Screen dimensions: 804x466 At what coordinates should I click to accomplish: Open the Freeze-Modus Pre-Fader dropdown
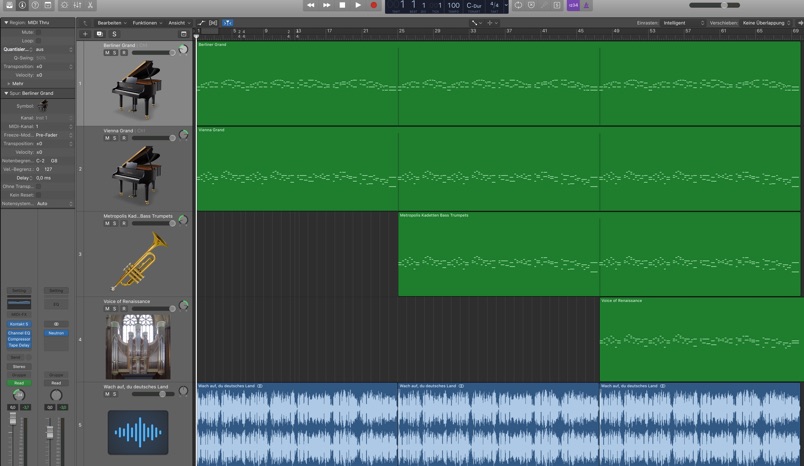tap(54, 135)
